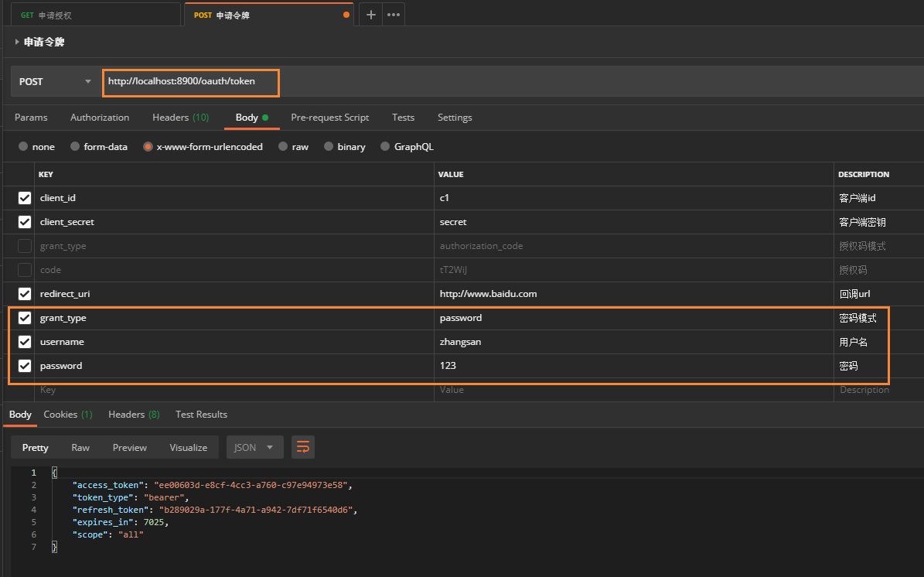Toggle response word wrap icon
924x577 pixels.
(x=303, y=447)
